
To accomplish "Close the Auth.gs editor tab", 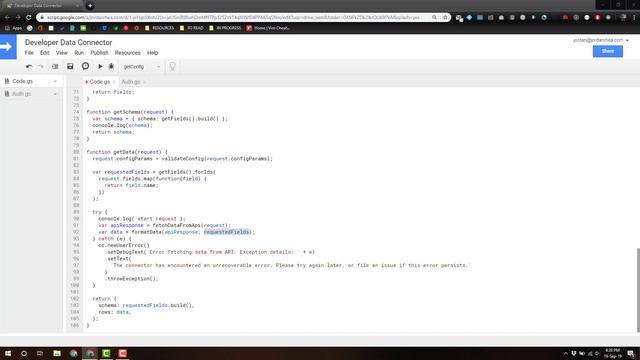I will 144,82.
